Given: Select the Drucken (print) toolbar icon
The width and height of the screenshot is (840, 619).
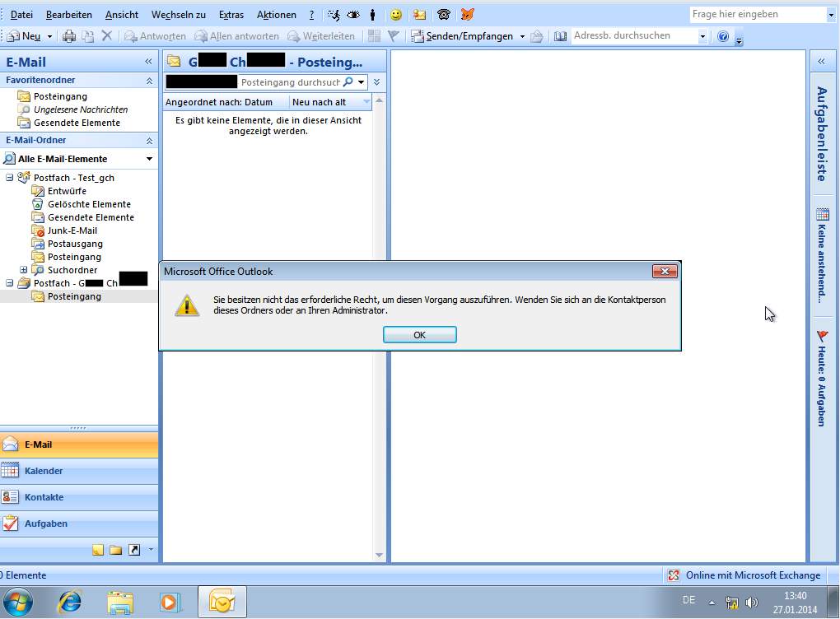Looking at the screenshot, I should tap(69, 35).
